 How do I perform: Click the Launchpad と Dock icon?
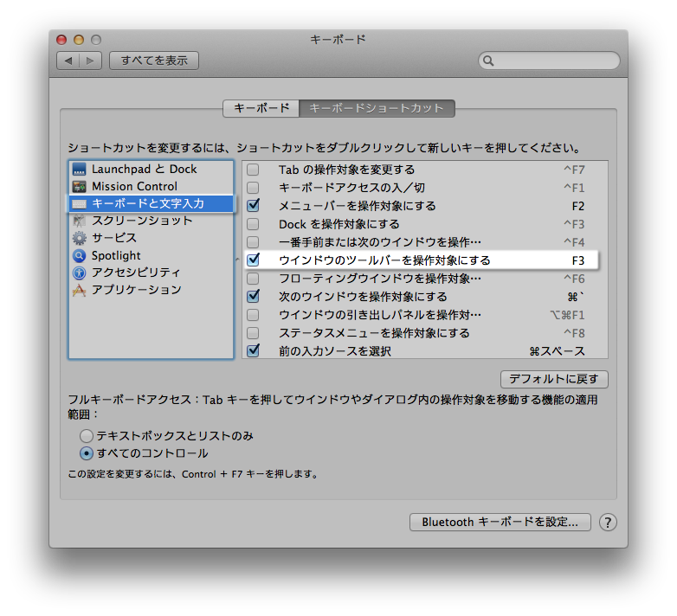(x=79, y=170)
